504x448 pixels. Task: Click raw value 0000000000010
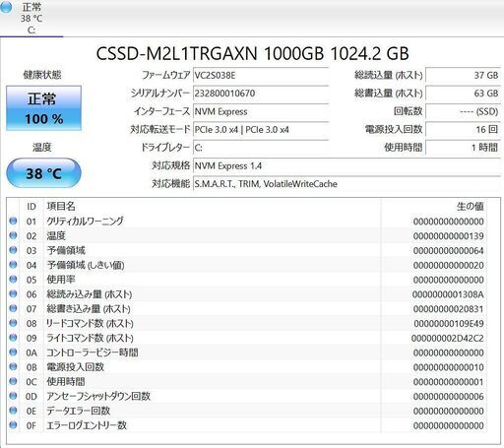tap(448, 367)
